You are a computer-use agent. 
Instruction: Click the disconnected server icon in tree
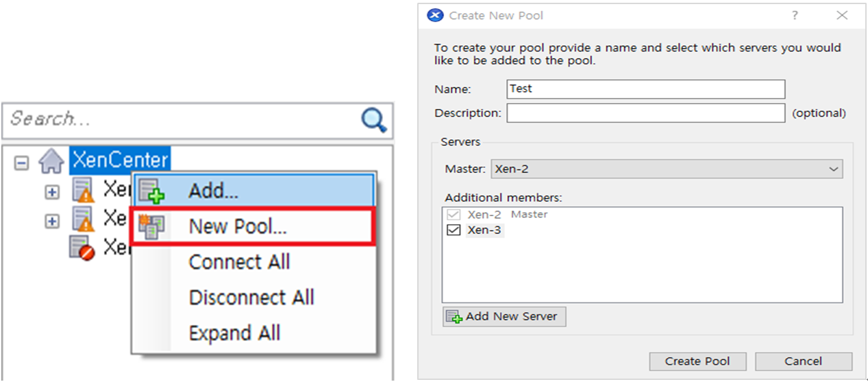80,248
